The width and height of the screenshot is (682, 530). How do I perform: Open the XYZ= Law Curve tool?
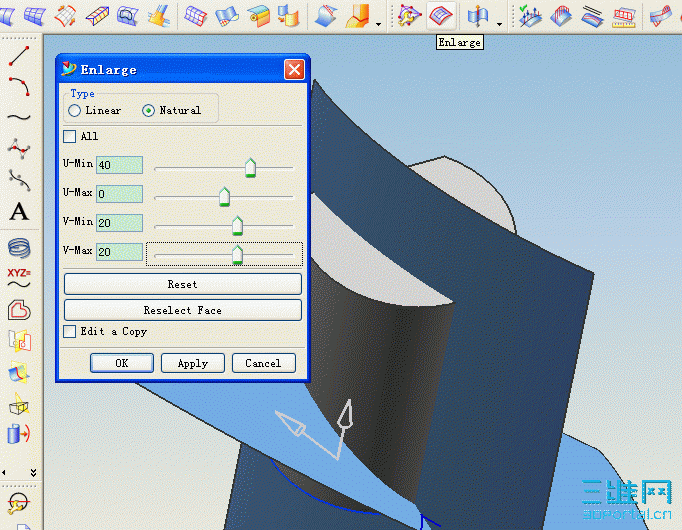[19, 278]
